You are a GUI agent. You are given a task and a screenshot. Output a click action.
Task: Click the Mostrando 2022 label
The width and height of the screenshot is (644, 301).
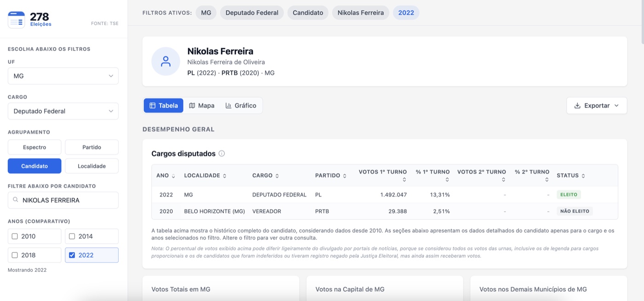(27, 270)
